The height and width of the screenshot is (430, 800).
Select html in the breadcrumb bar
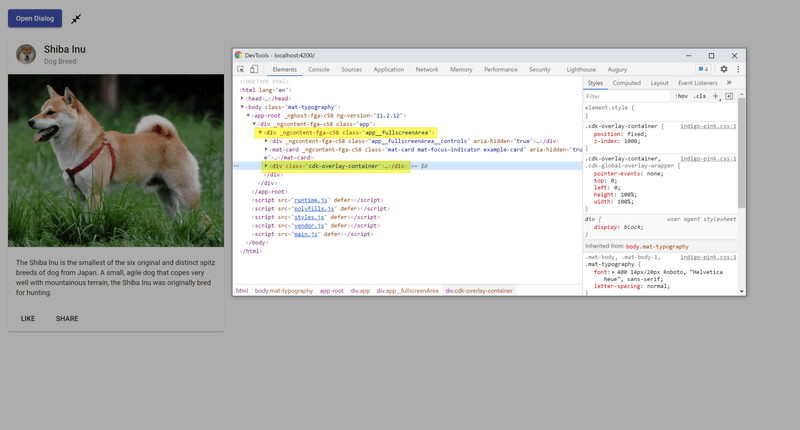(242, 291)
